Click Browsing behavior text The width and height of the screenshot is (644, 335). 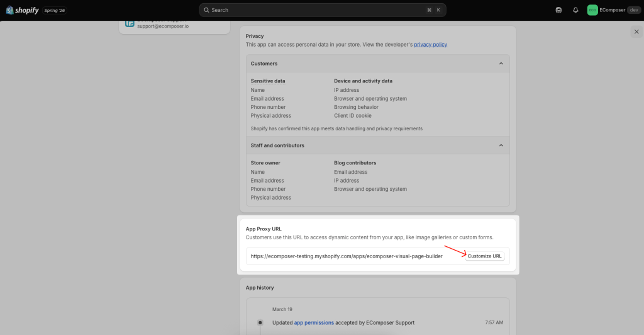click(x=356, y=107)
